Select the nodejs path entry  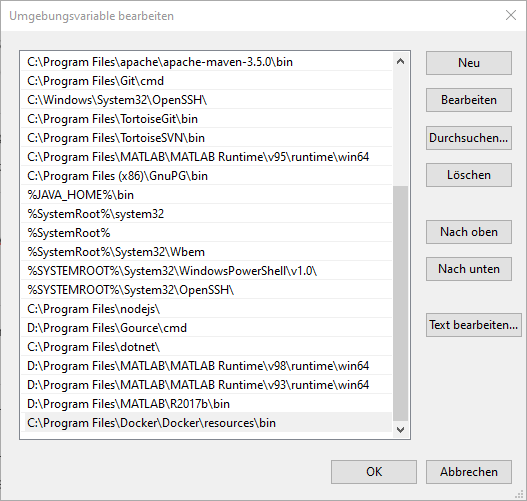pyautogui.click(x=207, y=309)
